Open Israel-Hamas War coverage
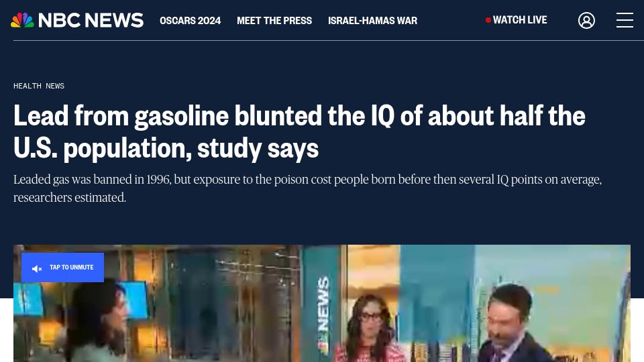644x362 pixels. (372, 21)
